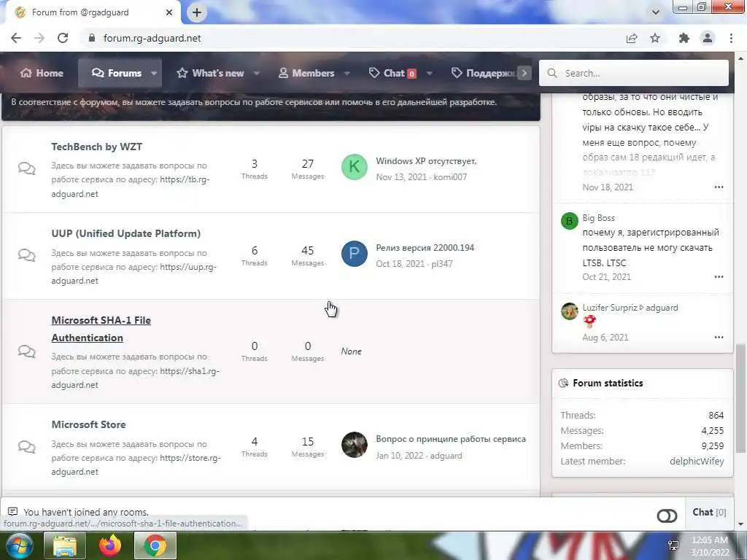Image resolution: width=747 pixels, height=560 pixels.
Task: Open the Extensions puzzle icon
Action: click(x=684, y=38)
